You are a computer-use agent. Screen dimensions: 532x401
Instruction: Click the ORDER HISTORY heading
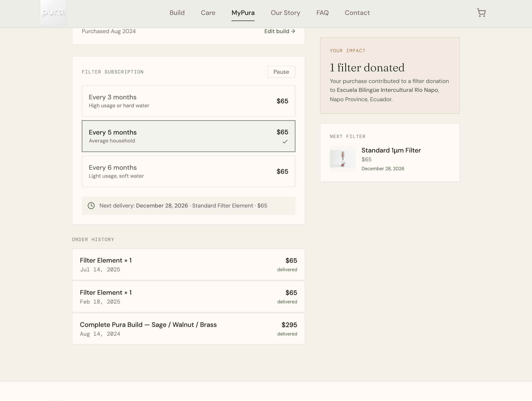(93, 240)
